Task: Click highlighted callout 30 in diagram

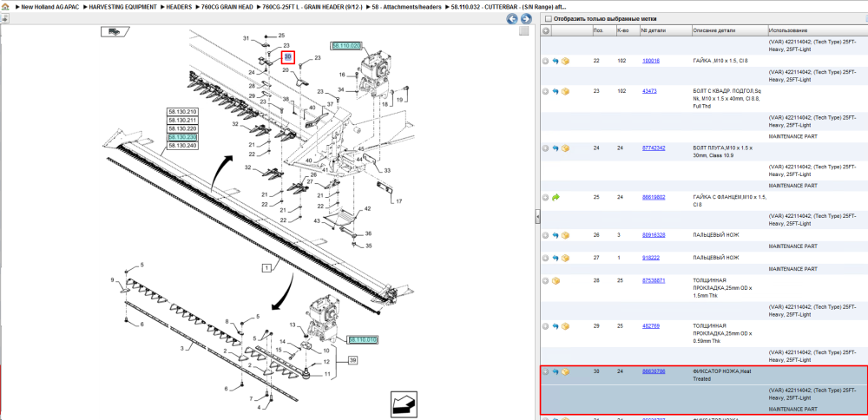Action: pyautogui.click(x=288, y=57)
